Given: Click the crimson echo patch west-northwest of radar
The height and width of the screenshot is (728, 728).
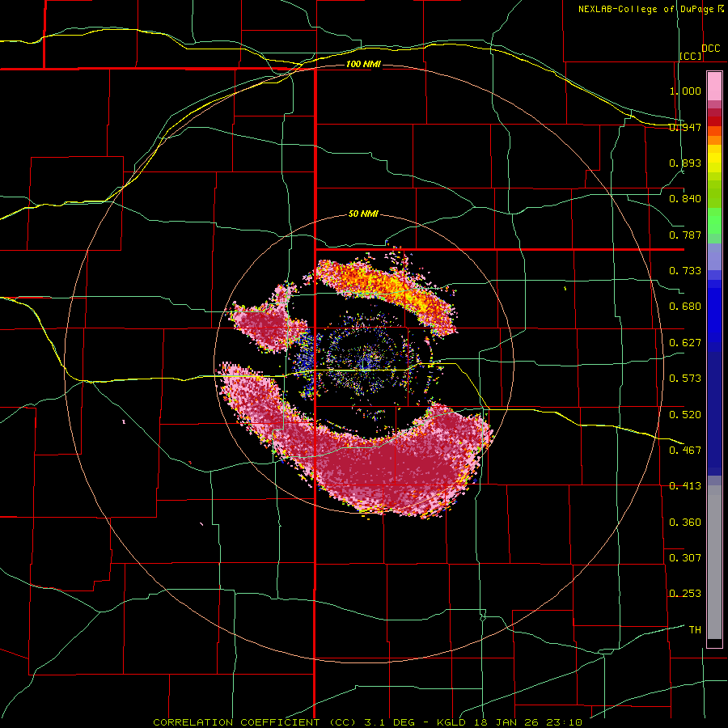Looking at the screenshot, I should click(x=269, y=323).
